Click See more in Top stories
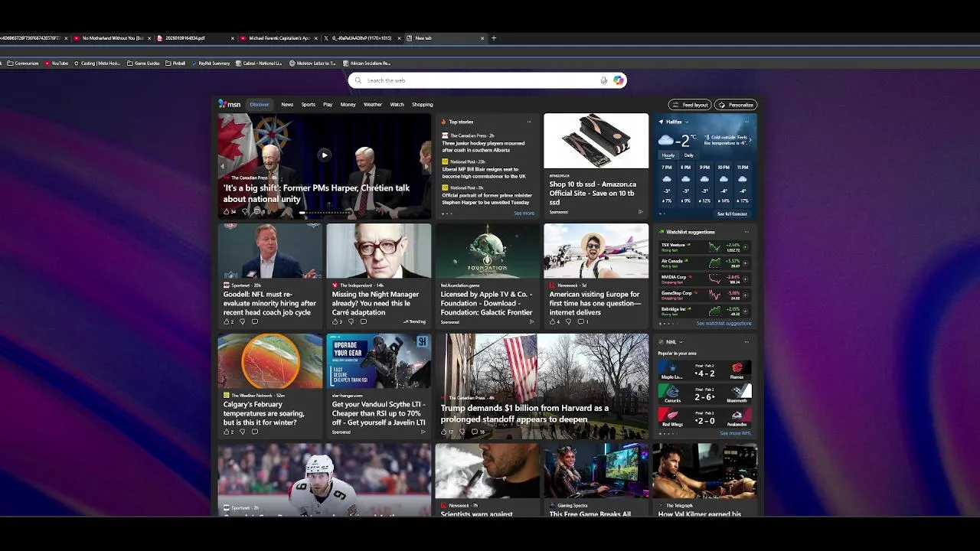The height and width of the screenshot is (551, 980). click(x=524, y=214)
